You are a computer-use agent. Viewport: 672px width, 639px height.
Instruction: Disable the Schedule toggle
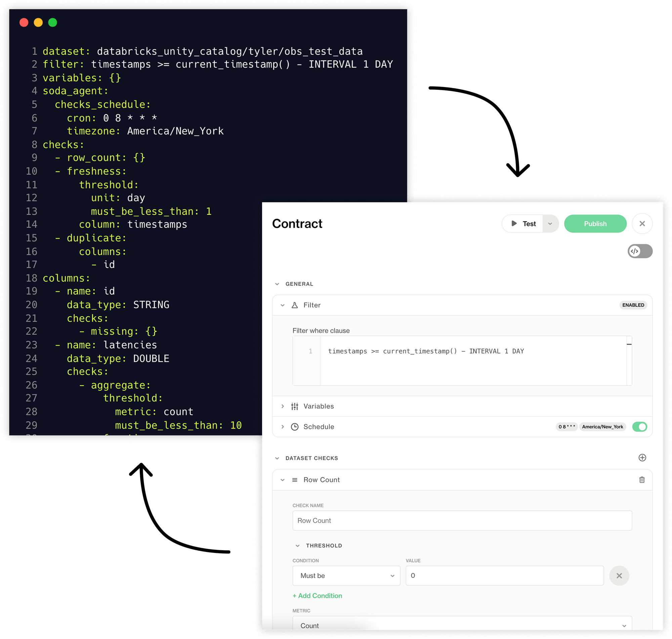pos(640,427)
